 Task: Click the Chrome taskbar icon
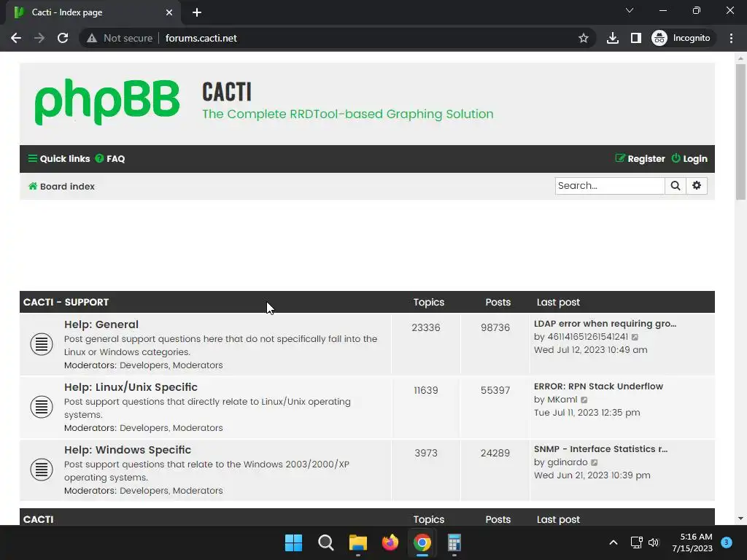[422, 542]
